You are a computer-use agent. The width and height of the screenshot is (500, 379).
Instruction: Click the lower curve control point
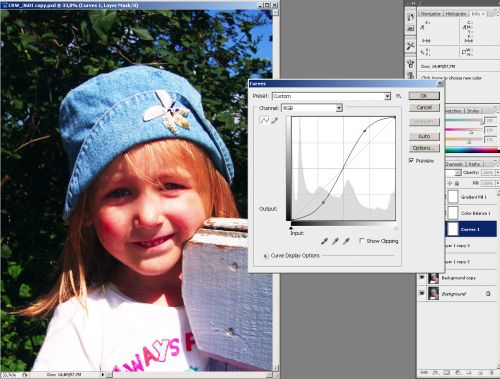[323, 202]
